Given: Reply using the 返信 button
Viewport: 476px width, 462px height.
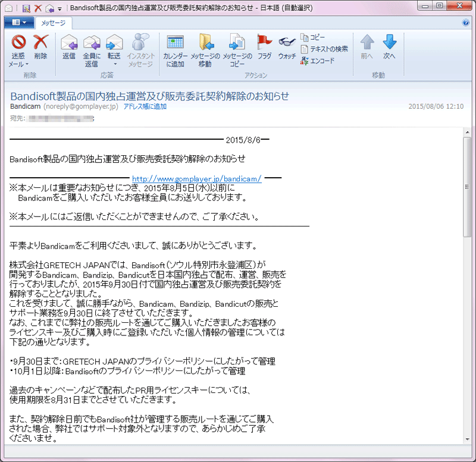Looking at the screenshot, I should click(69, 47).
